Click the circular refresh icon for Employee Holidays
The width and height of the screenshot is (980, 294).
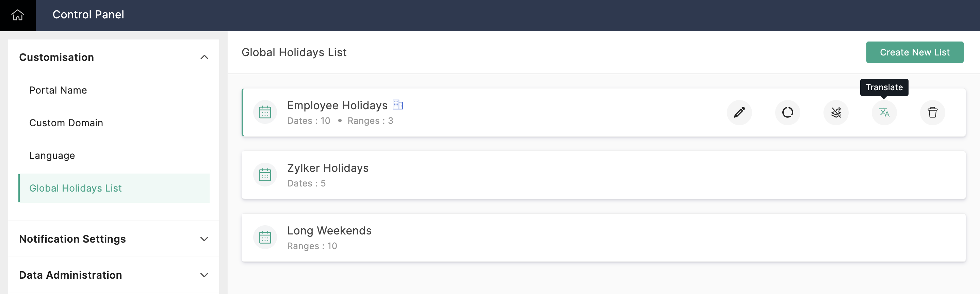click(x=787, y=113)
